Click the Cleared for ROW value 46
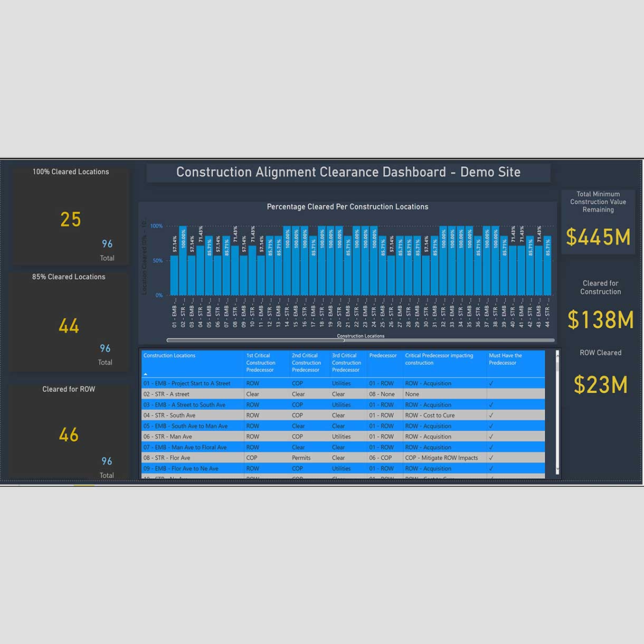The width and height of the screenshot is (644, 644). click(69, 435)
